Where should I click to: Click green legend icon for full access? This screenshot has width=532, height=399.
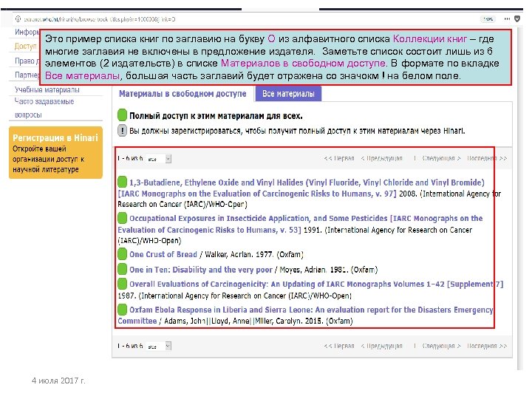click(122, 115)
